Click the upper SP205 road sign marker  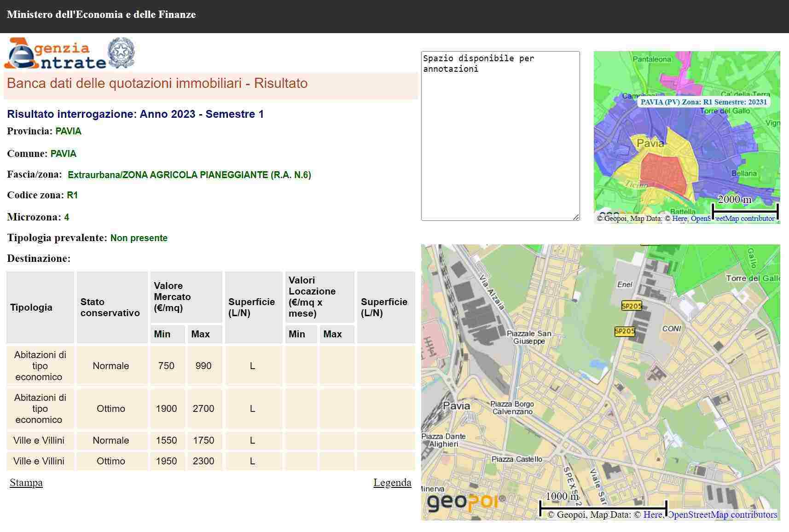coord(631,306)
